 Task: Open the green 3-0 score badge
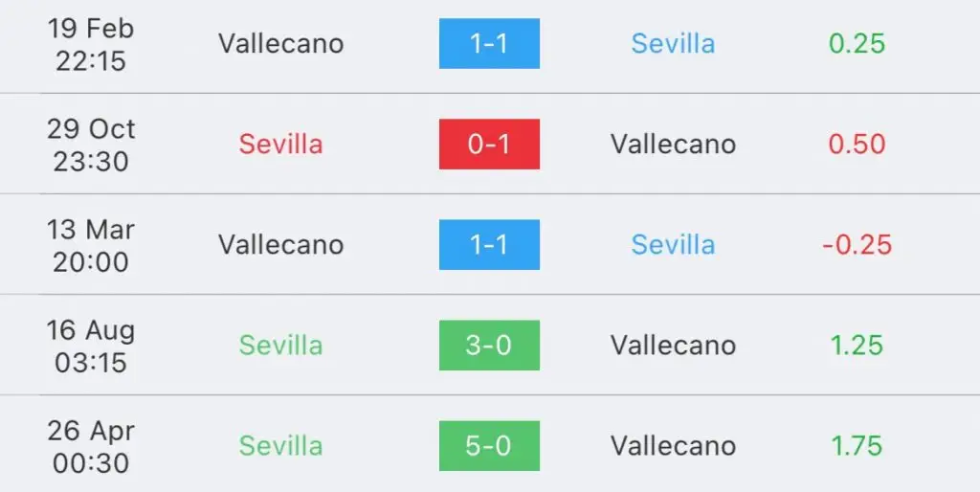[489, 346]
